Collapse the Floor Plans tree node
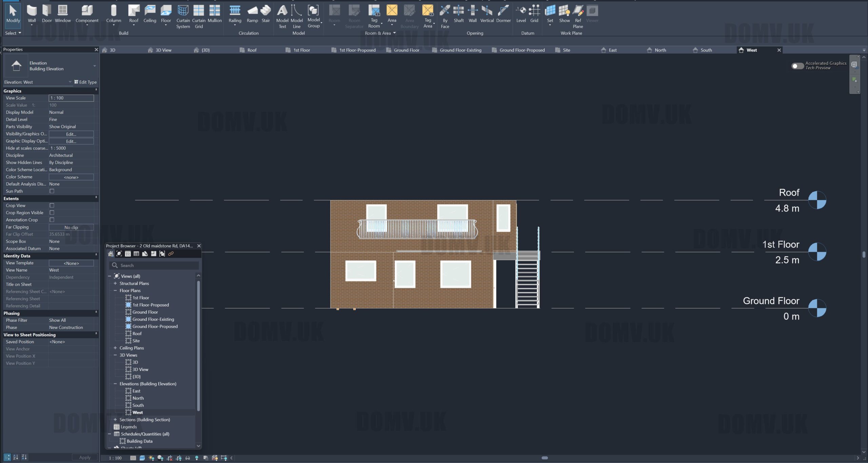Screen dimensions: 868x463 tap(115, 290)
